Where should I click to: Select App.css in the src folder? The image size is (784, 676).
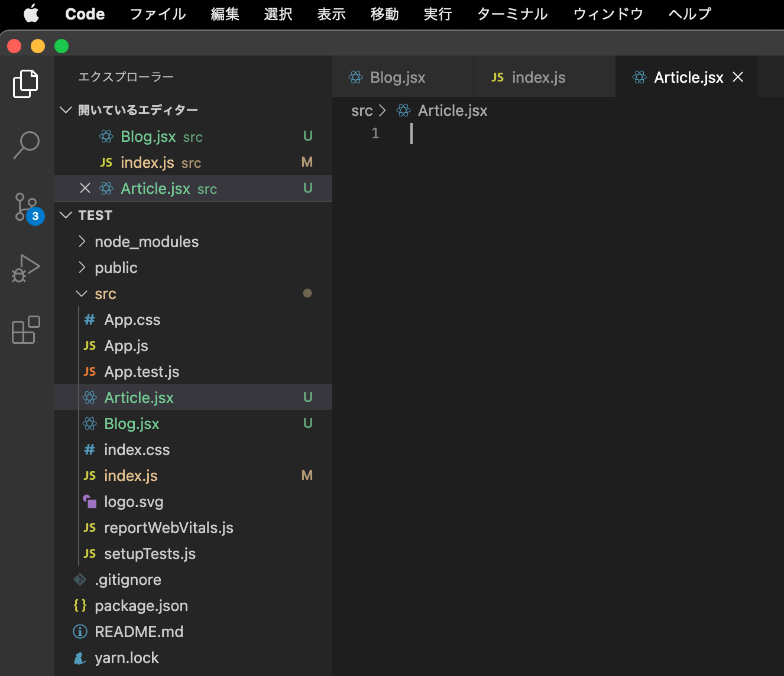pos(132,319)
